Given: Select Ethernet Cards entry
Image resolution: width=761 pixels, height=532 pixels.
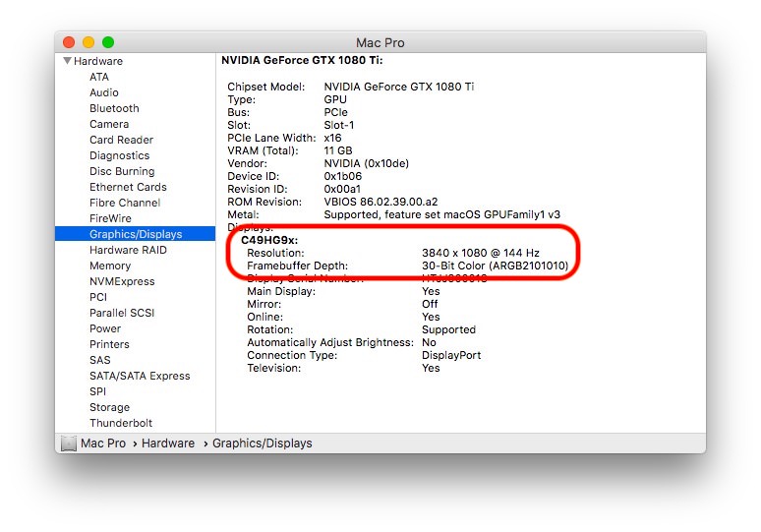Looking at the screenshot, I should [x=128, y=187].
